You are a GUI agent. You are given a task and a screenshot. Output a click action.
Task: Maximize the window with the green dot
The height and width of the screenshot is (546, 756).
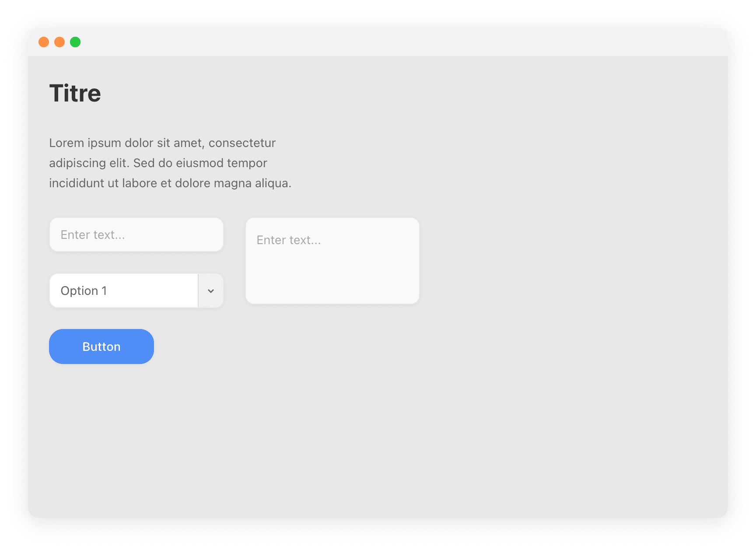point(75,42)
